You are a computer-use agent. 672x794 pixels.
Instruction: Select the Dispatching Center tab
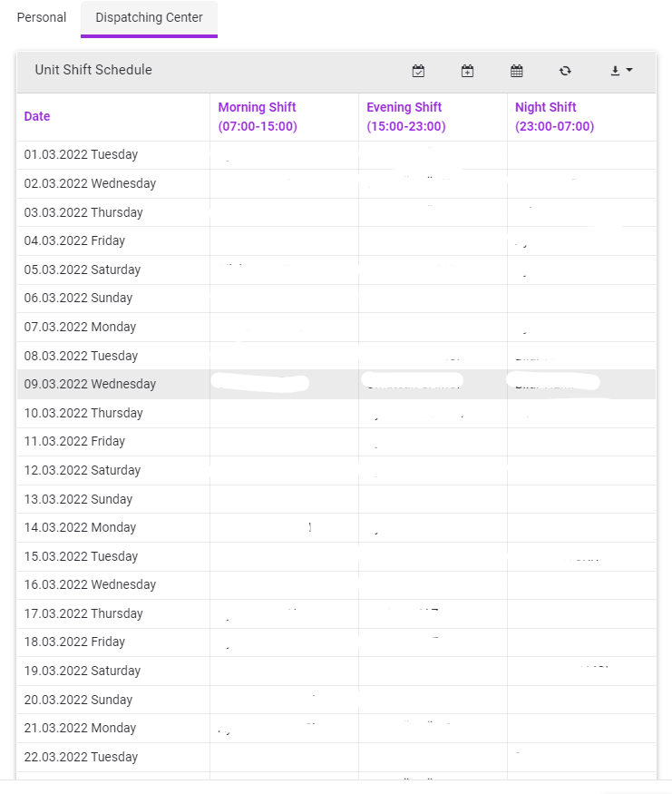point(149,18)
